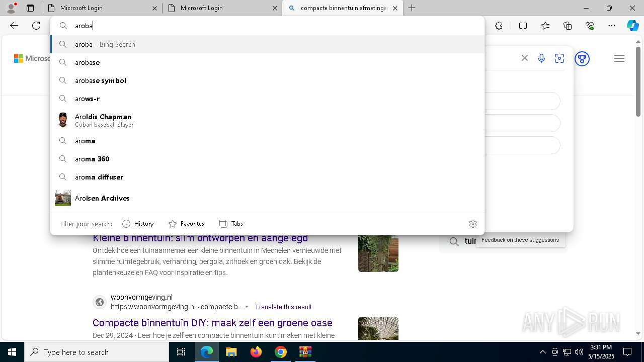This screenshot has width=644, height=362.
Task: Choose the 'arobase symbol' suggestion
Action: [x=267, y=80]
